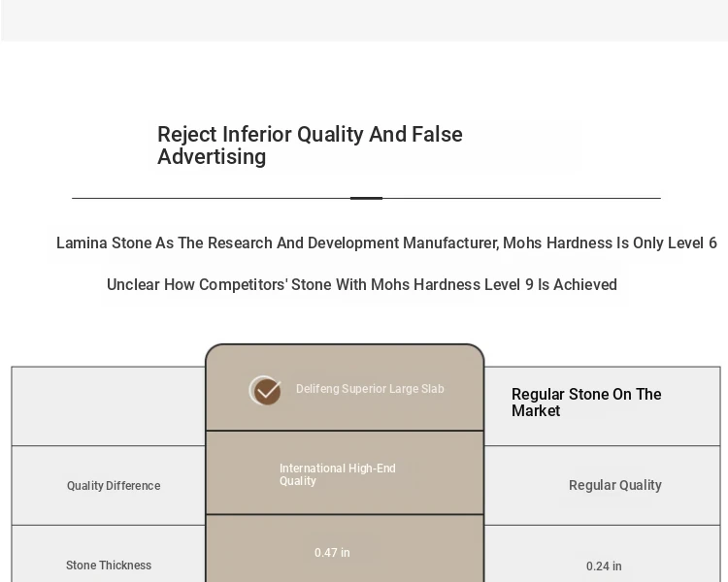Click the thin horizontal divider under the title
Image resolution: width=728 pixels, height=582 pixels.
[x=366, y=198]
